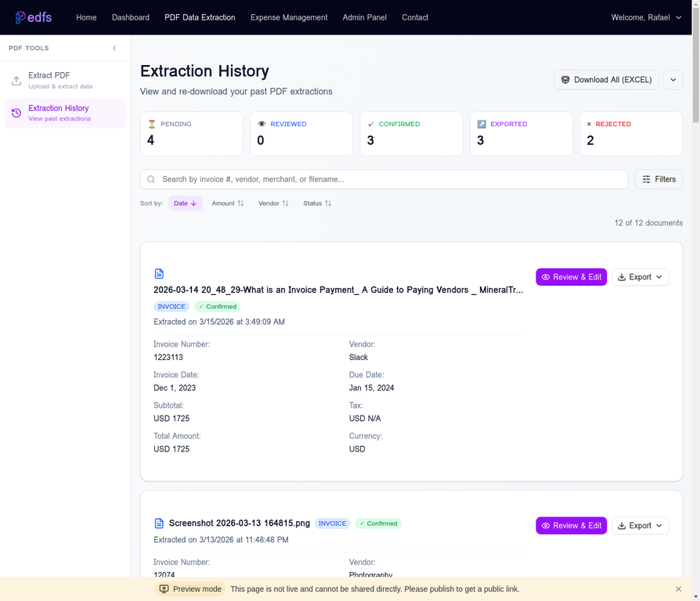This screenshot has height=601, width=700.
Task: Expand the Welcome, Rafael user menu
Action: point(646,17)
